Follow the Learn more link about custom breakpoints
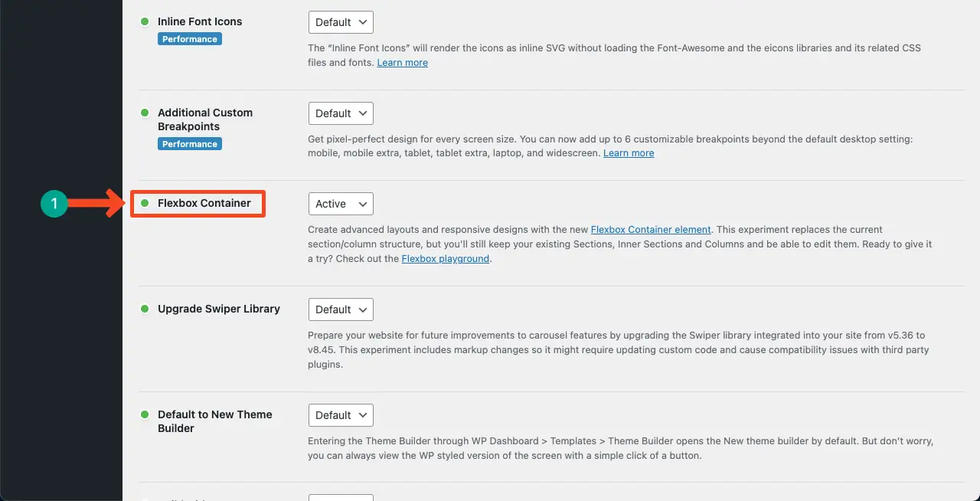Screen dimensions: 980x501 [629, 153]
